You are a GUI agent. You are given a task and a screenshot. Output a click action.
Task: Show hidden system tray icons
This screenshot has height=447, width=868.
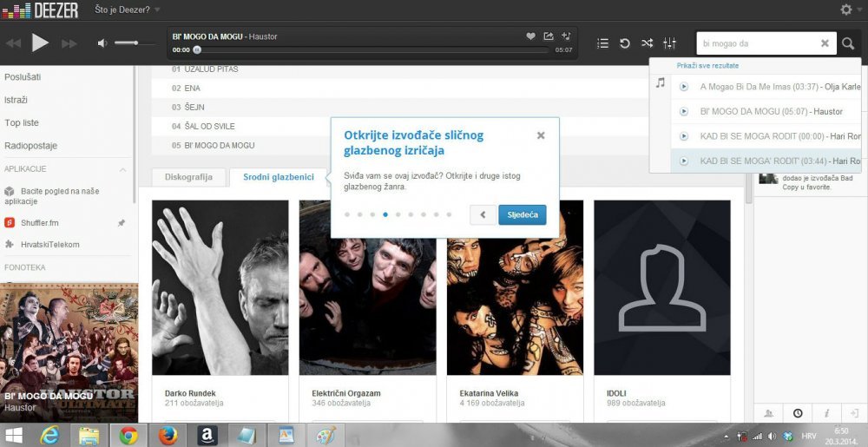tap(727, 437)
